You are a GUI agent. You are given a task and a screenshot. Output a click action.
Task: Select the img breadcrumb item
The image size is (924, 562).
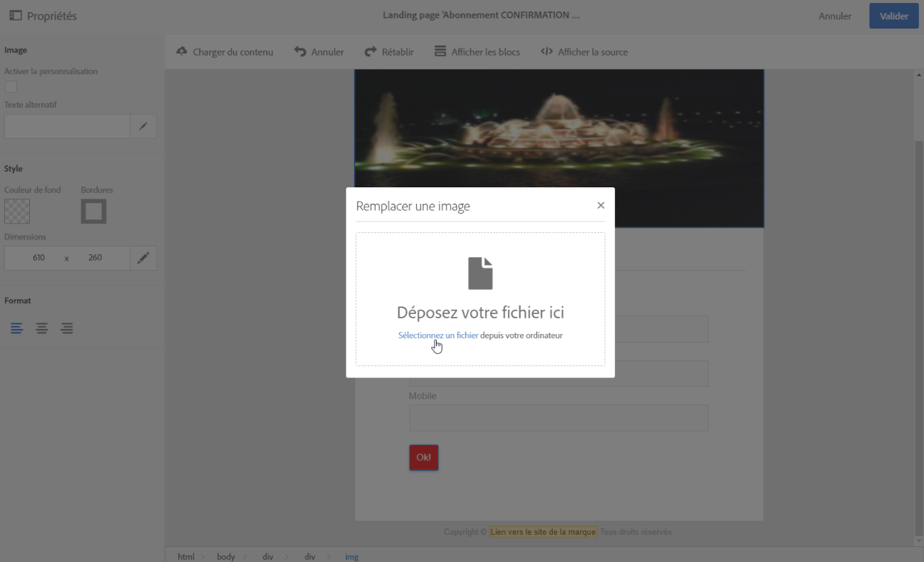pos(352,556)
